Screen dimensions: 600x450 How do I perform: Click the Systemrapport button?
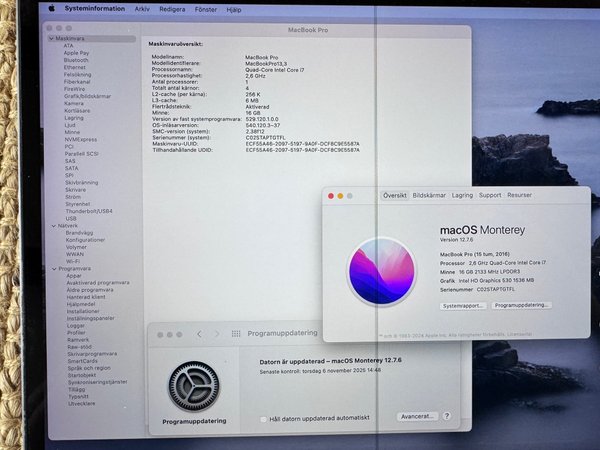click(x=463, y=306)
